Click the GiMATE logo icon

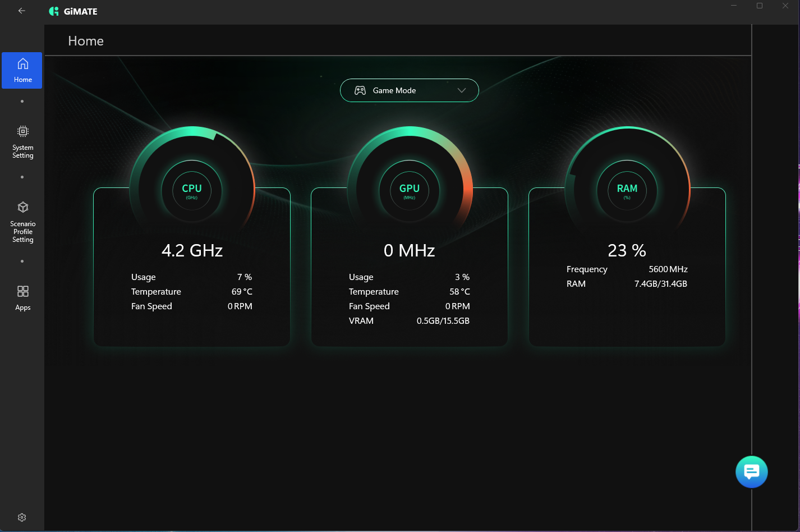point(54,11)
